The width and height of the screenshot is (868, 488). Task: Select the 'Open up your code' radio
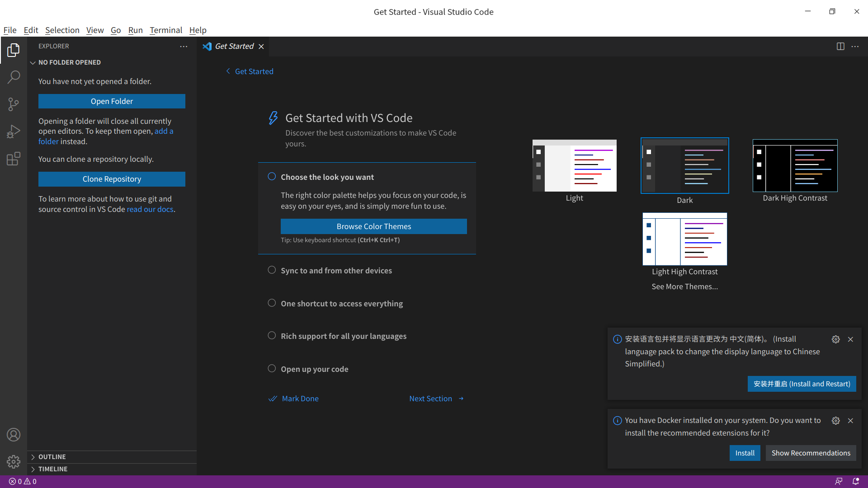[x=272, y=369]
